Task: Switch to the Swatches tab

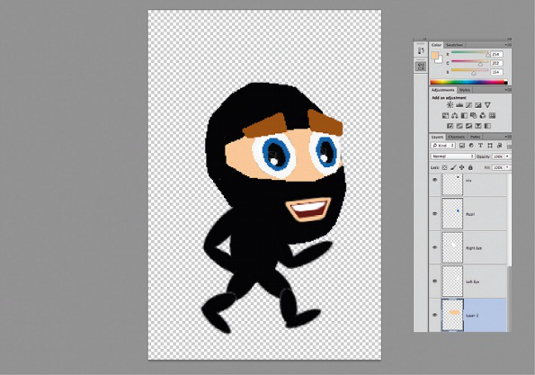Action: coord(455,45)
